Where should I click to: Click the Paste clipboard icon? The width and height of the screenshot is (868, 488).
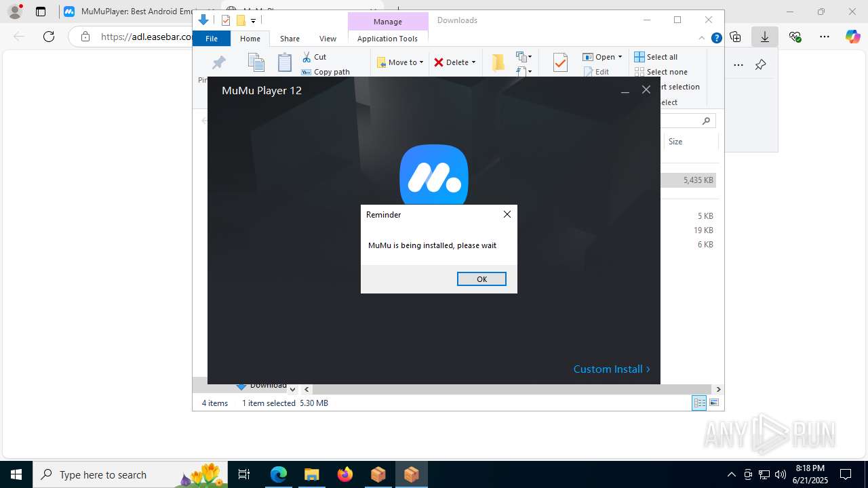[x=285, y=62]
